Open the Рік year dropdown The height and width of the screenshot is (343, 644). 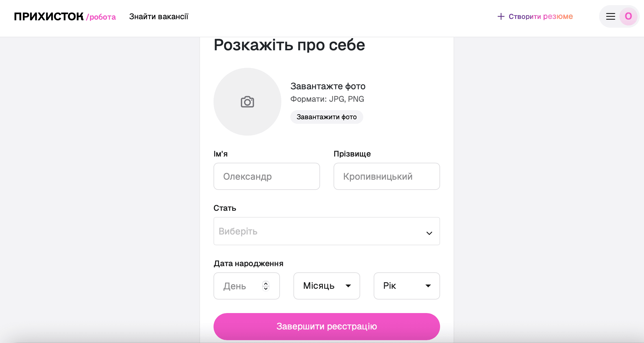pos(407,286)
